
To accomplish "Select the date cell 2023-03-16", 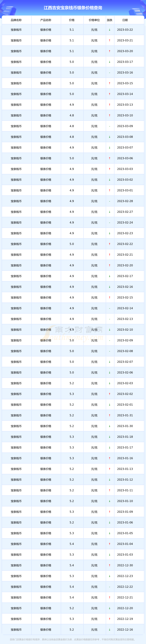I will (x=125, y=72).
